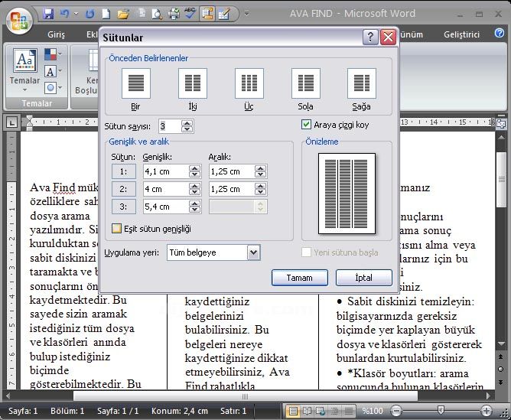Click the highlighted columns toolbar icon
Screen dimensions: 511x420
tap(207, 14)
